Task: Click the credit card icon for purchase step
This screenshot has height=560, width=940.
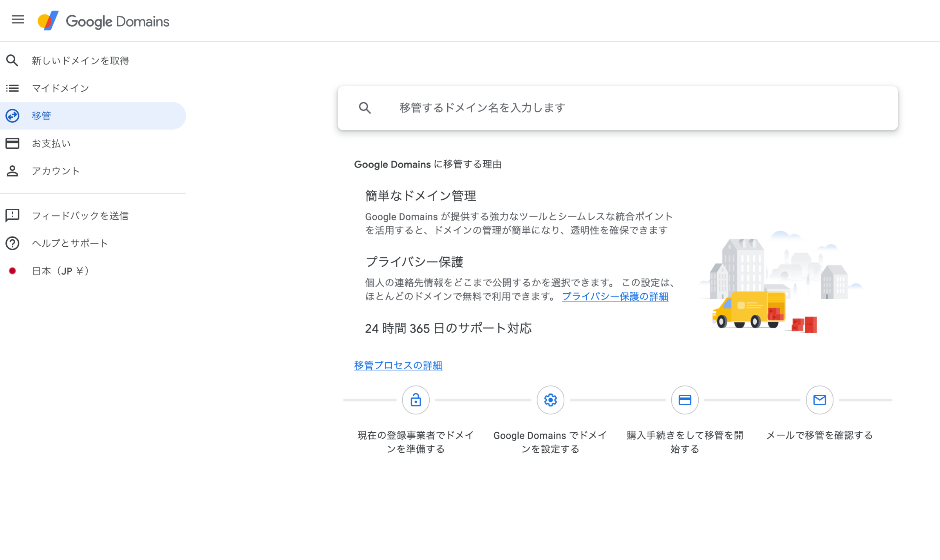Action: tap(685, 400)
